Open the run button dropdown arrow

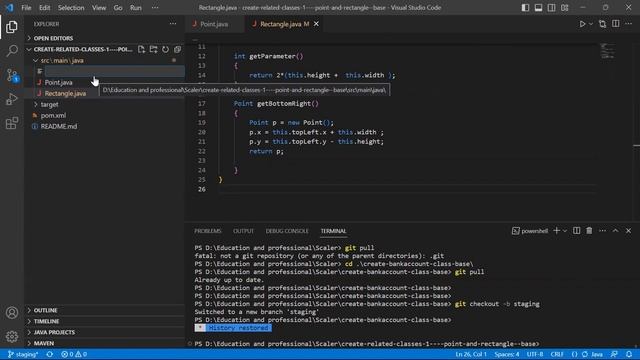591,24
